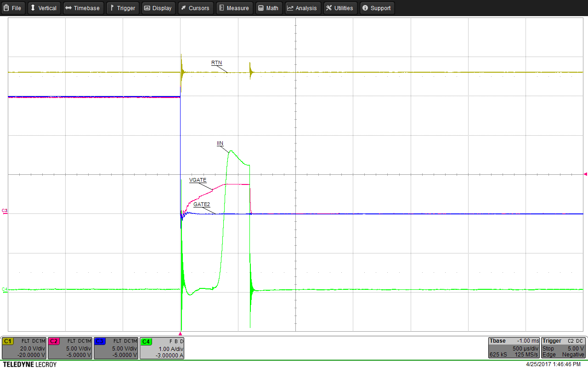Open the Support menu

pos(377,8)
